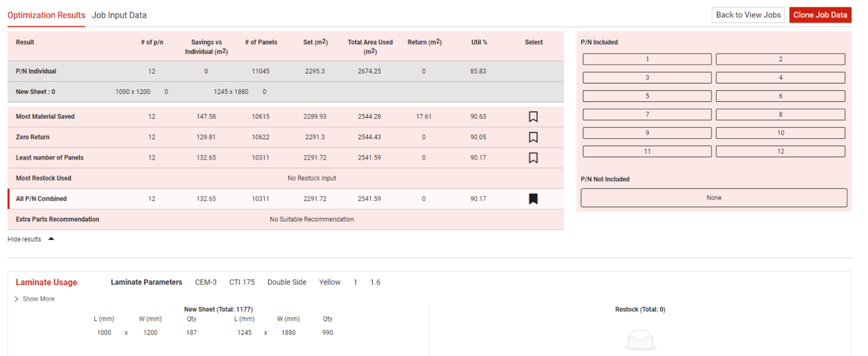Pick part number 8 box
This screenshot has height=356, width=868.
click(x=780, y=115)
